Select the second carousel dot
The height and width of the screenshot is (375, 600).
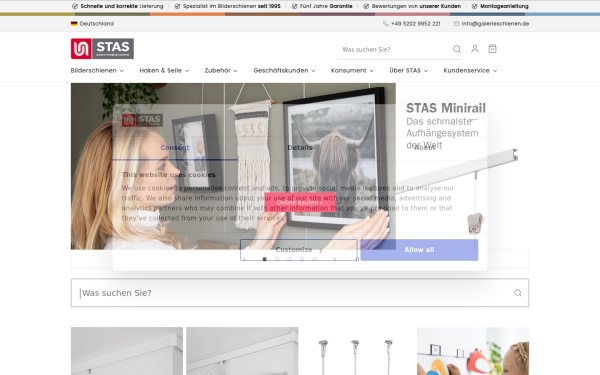[x=277, y=259]
